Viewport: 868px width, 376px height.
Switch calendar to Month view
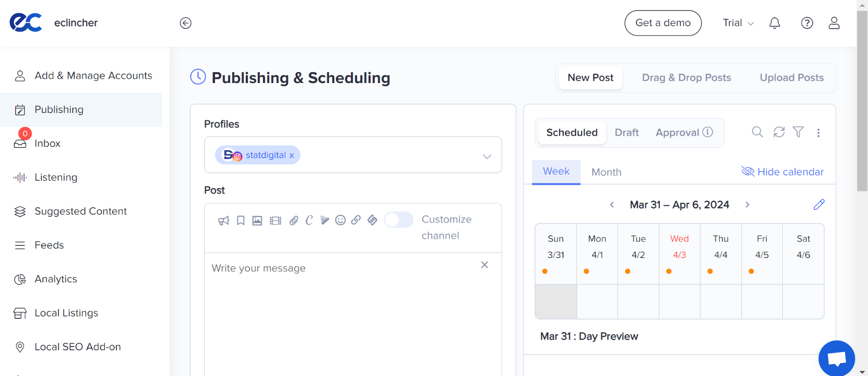tap(606, 172)
